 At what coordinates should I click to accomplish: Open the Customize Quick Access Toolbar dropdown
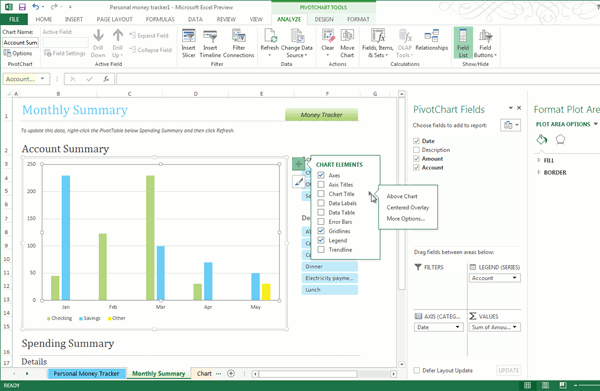coord(70,7)
